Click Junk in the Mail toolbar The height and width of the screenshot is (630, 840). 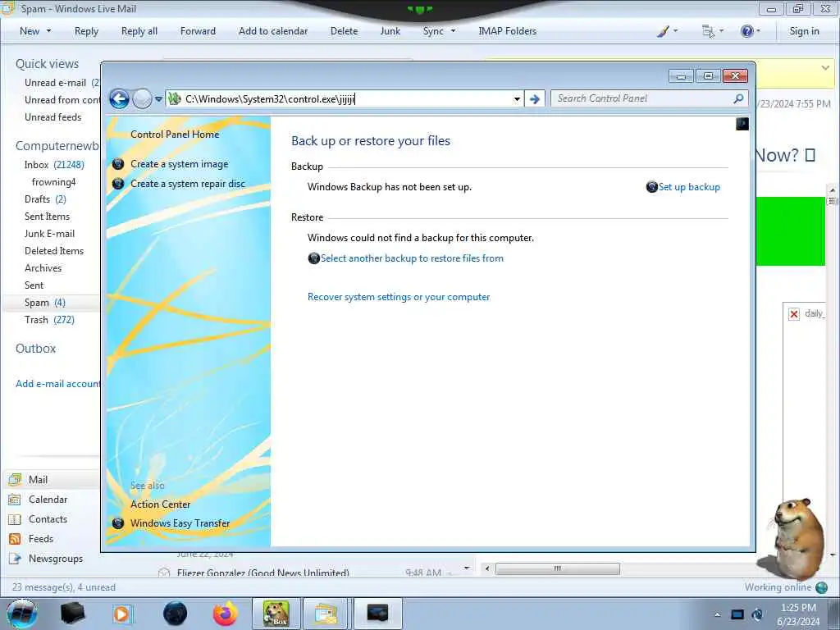point(390,31)
